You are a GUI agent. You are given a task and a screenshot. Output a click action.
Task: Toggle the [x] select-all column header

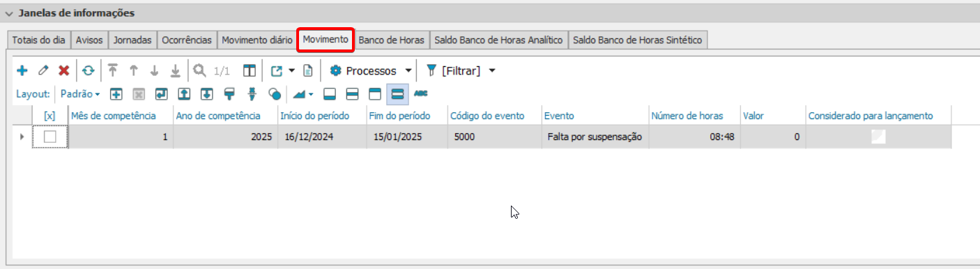pyautogui.click(x=49, y=116)
